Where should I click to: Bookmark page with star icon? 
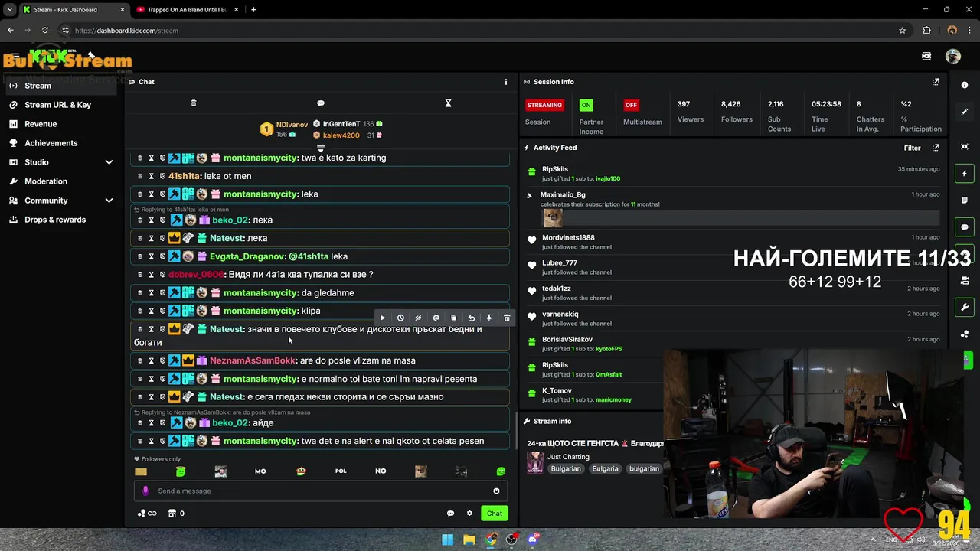tap(903, 31)
